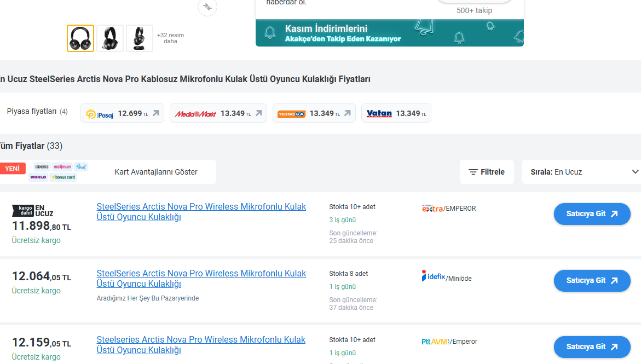641x364 pixels.
Task: Click the arrow icon next to Pasaj price
Action: click(156, 113)
